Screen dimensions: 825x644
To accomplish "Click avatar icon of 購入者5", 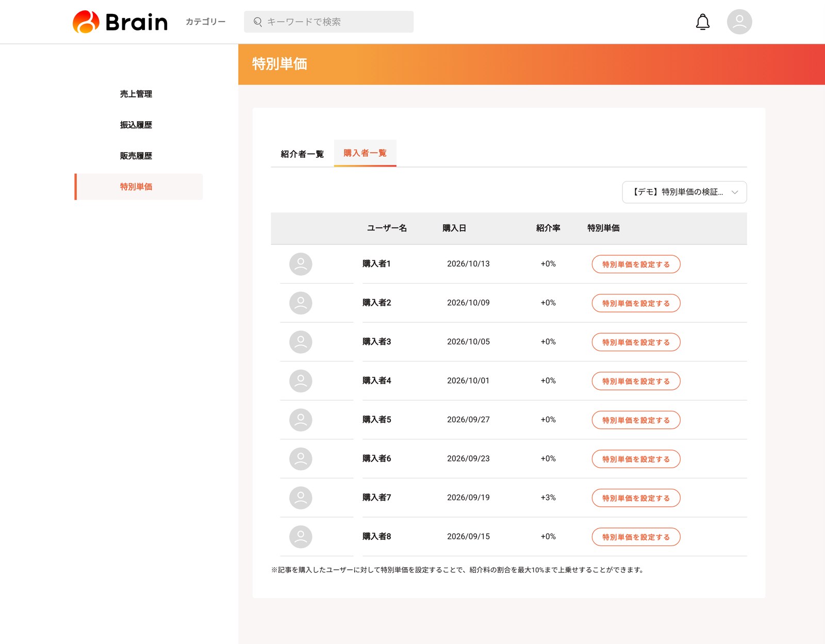I will click(301, 420).
